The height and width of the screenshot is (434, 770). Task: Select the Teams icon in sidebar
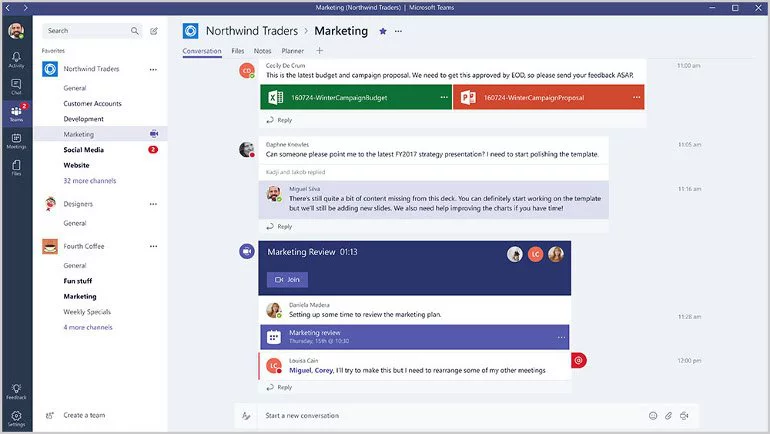pyautogui.click(x=16, y=113)
